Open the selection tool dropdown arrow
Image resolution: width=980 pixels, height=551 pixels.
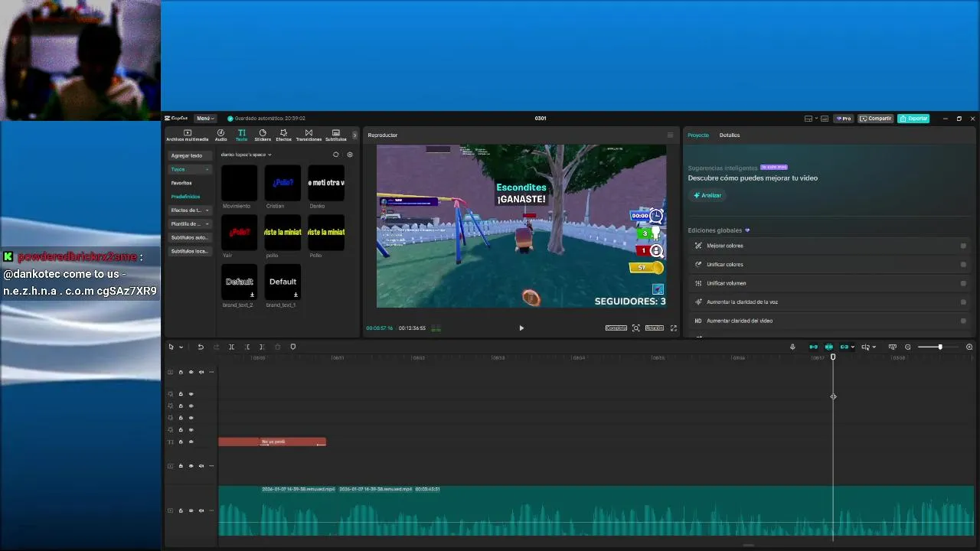click(181, 347)
